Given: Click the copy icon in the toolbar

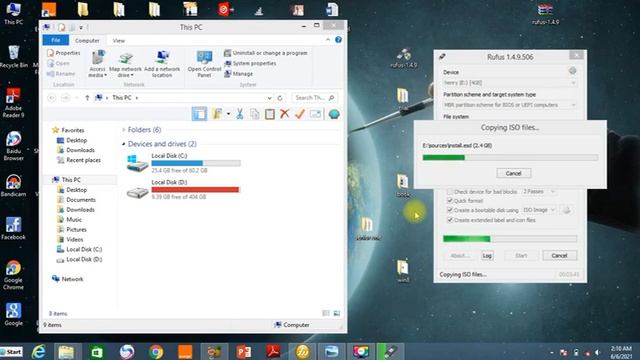Looking at the screenshot, I should click(255, 114).
